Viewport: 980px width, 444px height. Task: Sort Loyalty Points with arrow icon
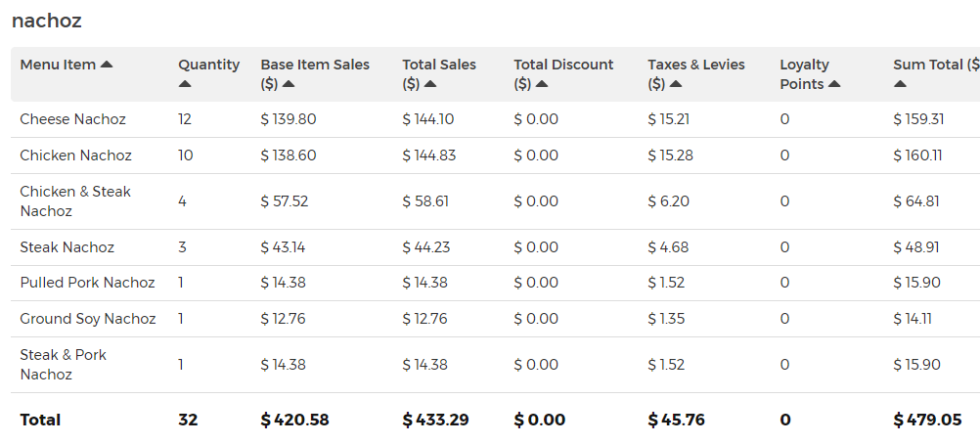834,84
